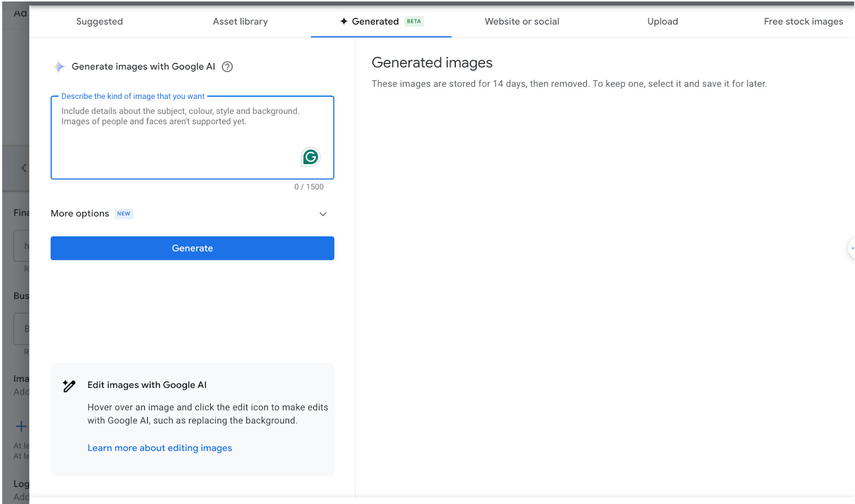Viewport: 855px width, 504px height.
Task: Open the Website or social tab
Action: coord(522,21)
